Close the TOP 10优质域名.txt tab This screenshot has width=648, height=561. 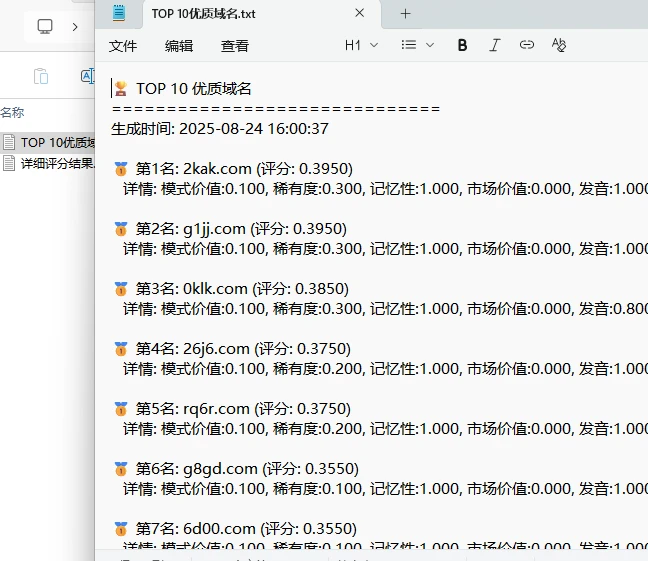[x=359, y=13]
